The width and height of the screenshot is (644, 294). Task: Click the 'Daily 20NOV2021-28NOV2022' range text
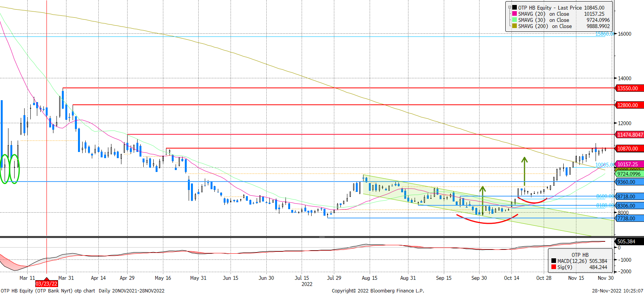[x=131, y=291]
